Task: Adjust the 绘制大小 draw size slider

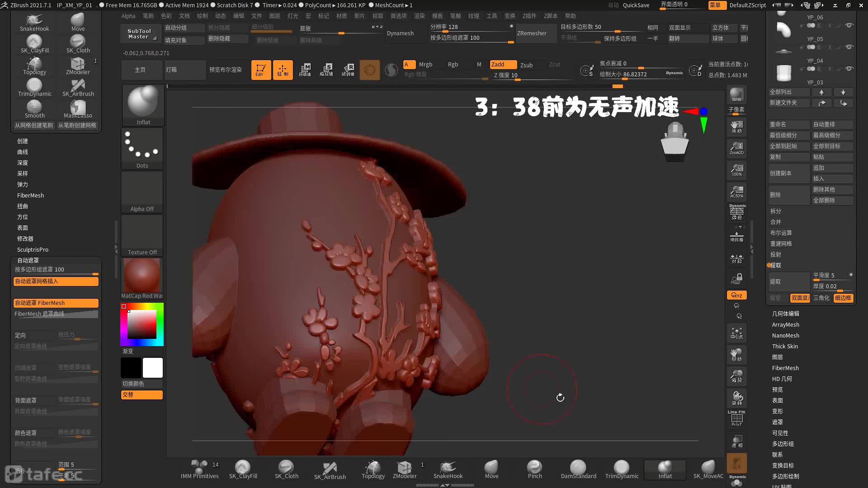Action: tap(641, 74)
